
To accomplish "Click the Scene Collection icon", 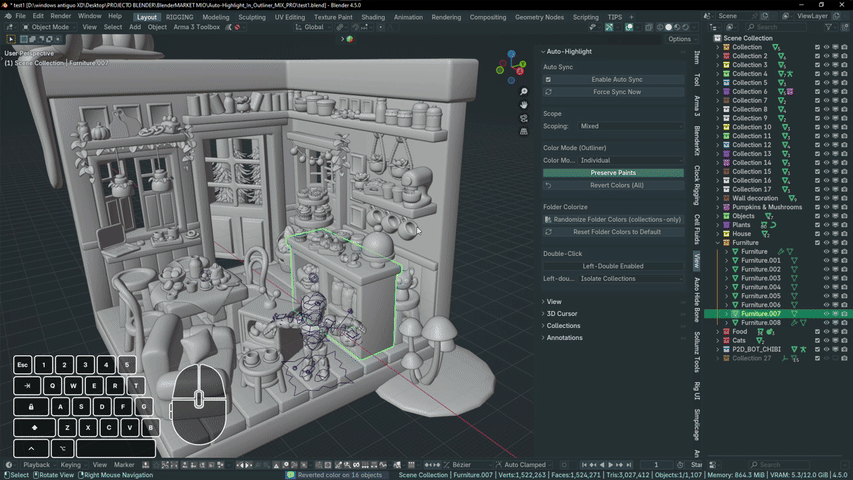I will [718, 38].
